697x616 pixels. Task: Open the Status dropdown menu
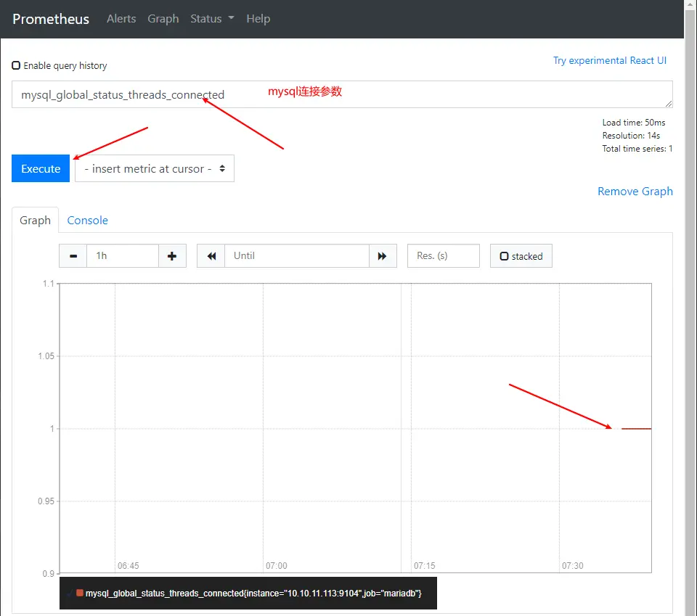pos(212,19)
